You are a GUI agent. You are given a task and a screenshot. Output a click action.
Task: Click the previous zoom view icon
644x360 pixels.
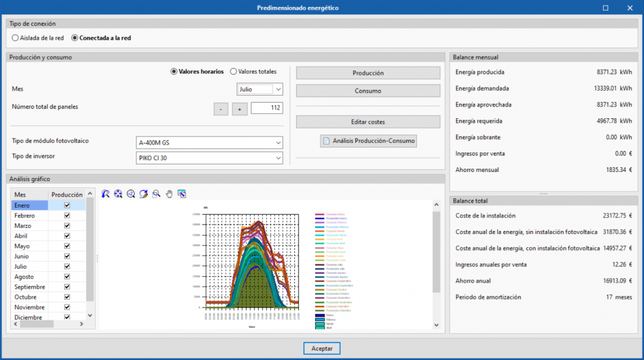[x=106, y=194]
